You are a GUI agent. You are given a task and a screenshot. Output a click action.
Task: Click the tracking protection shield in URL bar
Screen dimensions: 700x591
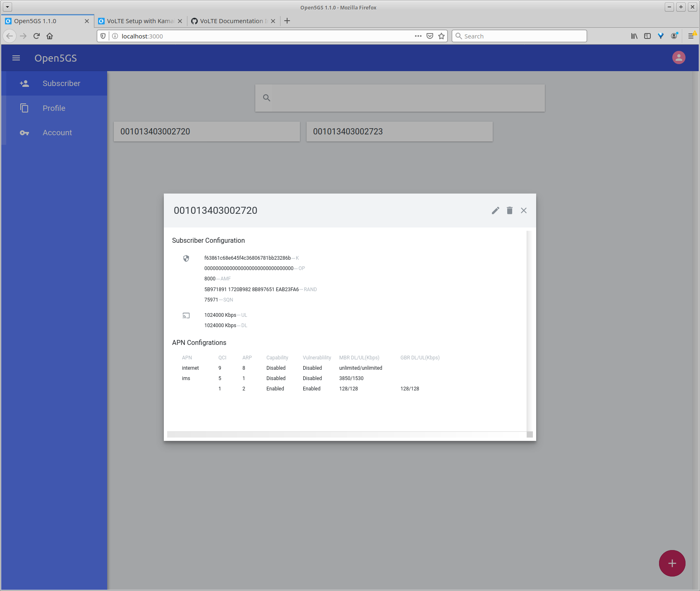103,36
